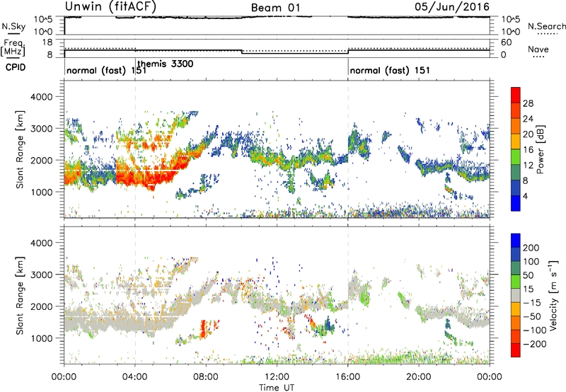The width and height of the screenshot is (566, 392).
Task: Pick the light green segment of power color bar
Action: click(516, 156)
